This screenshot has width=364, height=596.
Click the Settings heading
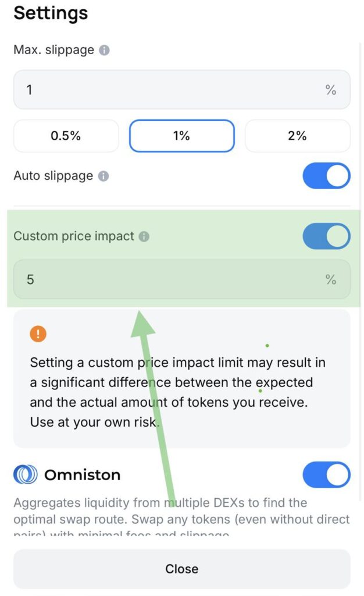[51, 13]
